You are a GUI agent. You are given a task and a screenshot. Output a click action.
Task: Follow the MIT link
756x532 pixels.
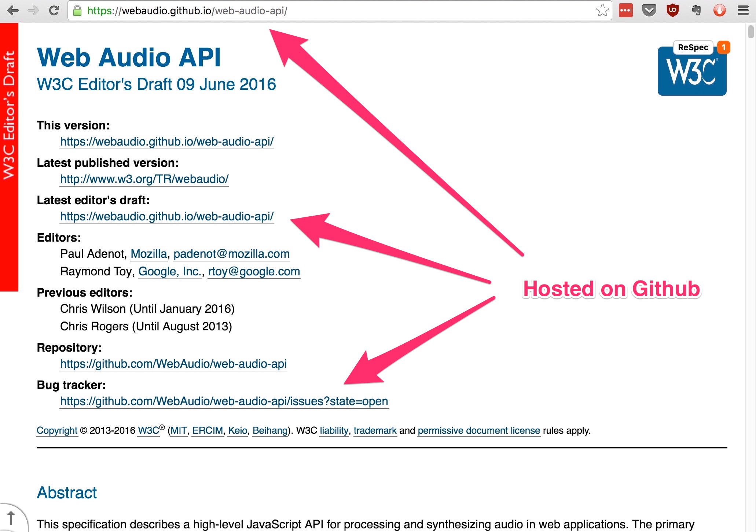[179, 430]
